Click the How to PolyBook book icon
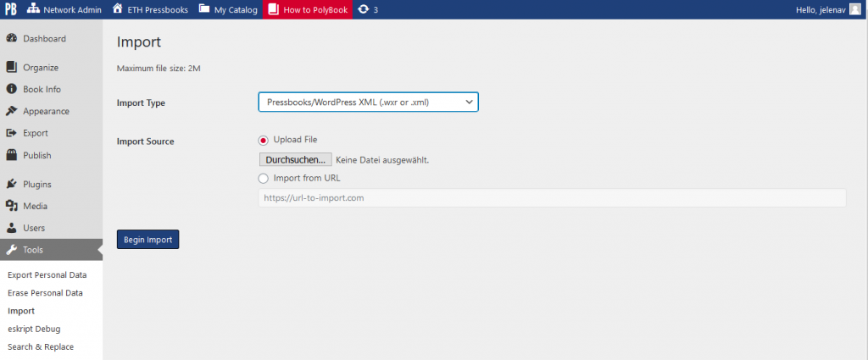 click(274, 9)
